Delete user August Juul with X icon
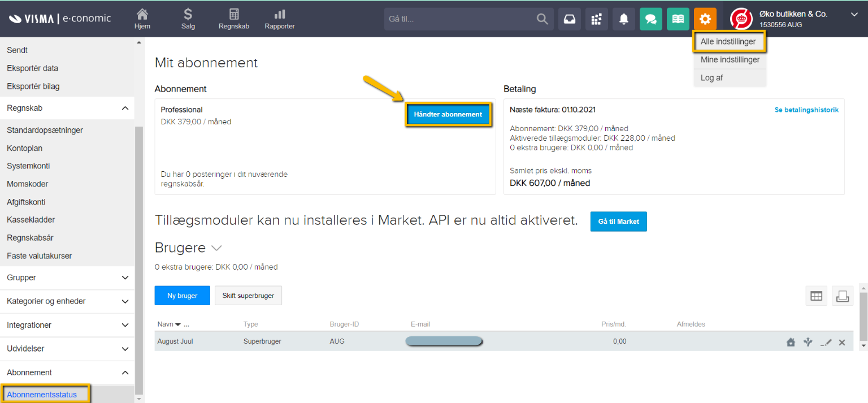This screenshot has height=403, width=868. [842, 342]
